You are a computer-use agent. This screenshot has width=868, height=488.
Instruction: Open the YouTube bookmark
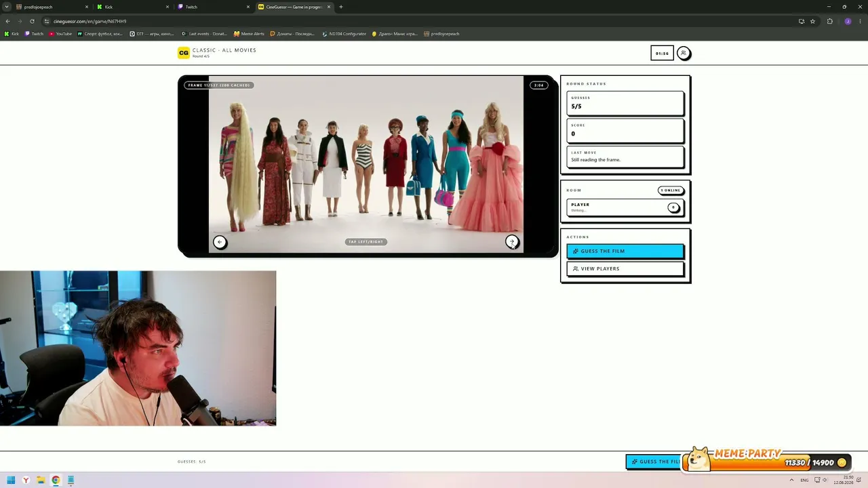pos(60,34)
